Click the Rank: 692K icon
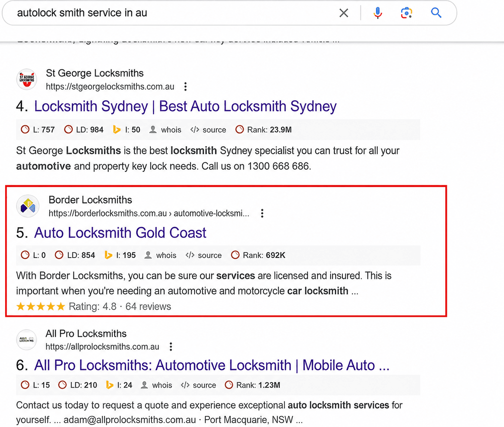 pos(235,255)
